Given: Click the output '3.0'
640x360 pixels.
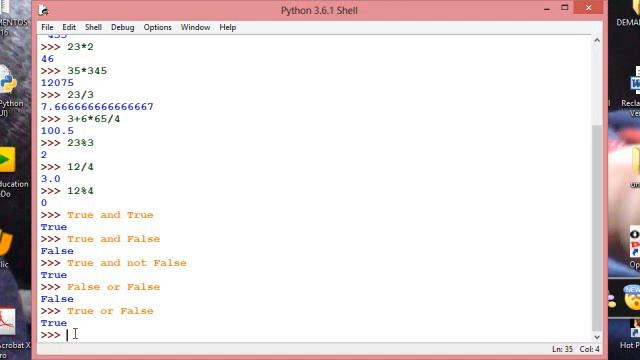Looking at the screenshot, I should tap(51, 179).
